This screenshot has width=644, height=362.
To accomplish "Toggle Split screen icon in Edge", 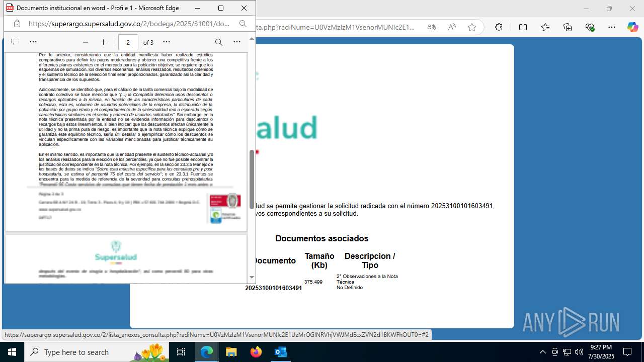I will 523,27.
